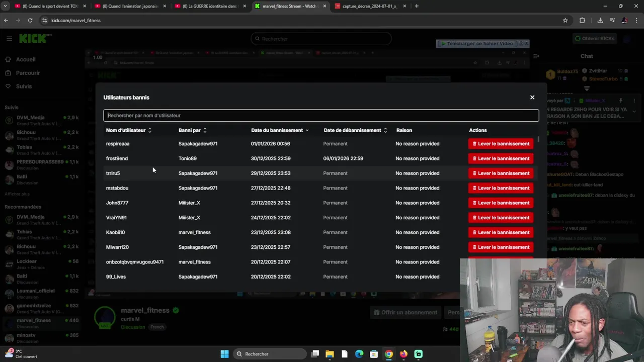Image resolution: width=644 pixels, height=362 pixels.
Task: Open minostv recommended channel
Action: [41, 337]
